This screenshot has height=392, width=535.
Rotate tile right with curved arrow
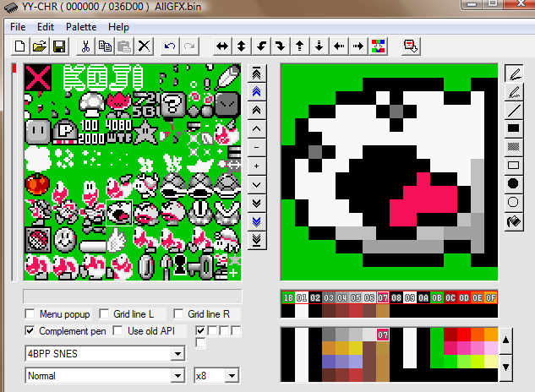[x=281, y=46]
